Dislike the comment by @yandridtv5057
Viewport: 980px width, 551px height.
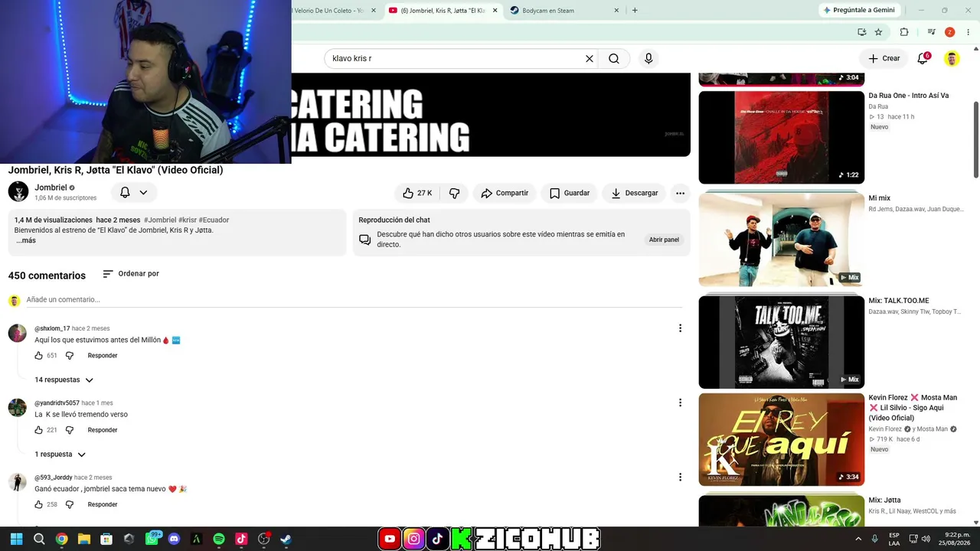pyautogui.click(x=70, y=430)
